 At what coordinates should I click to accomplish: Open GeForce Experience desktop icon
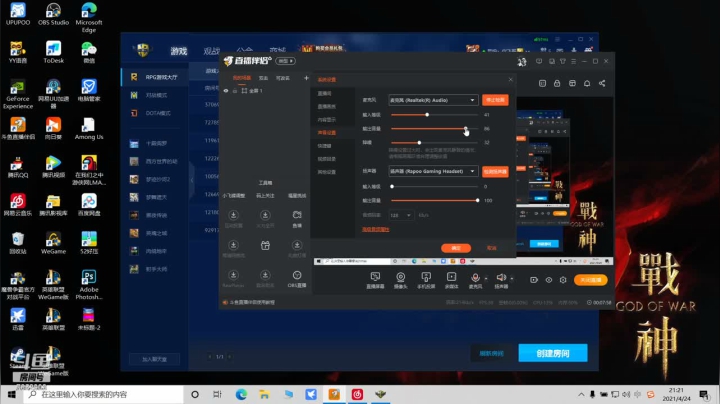tap(18, 94)
